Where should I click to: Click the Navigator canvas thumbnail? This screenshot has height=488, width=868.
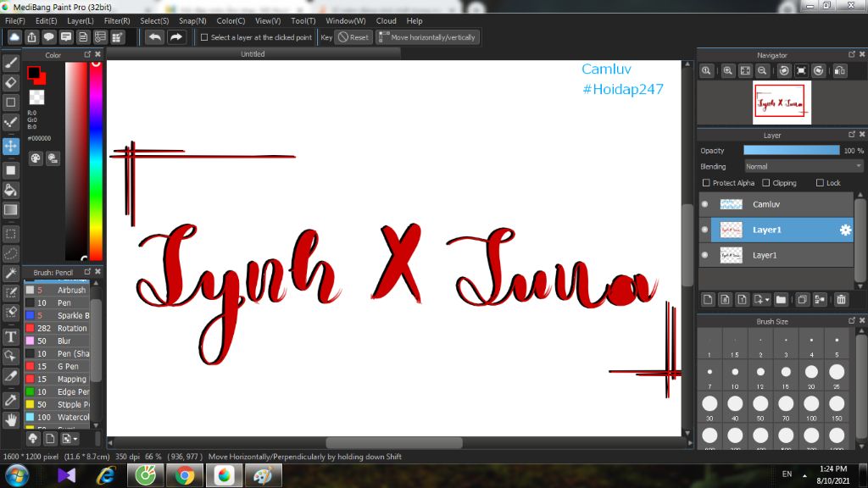tap(782, 103)
